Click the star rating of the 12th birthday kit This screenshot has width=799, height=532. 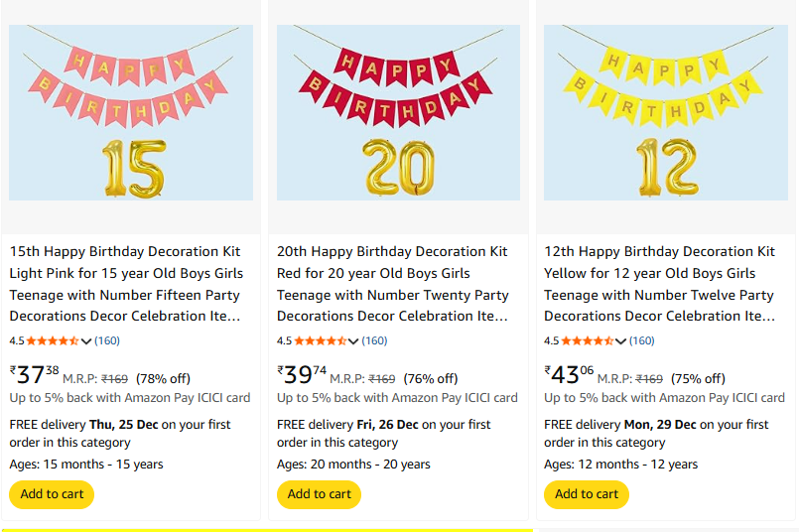[587, 341]
